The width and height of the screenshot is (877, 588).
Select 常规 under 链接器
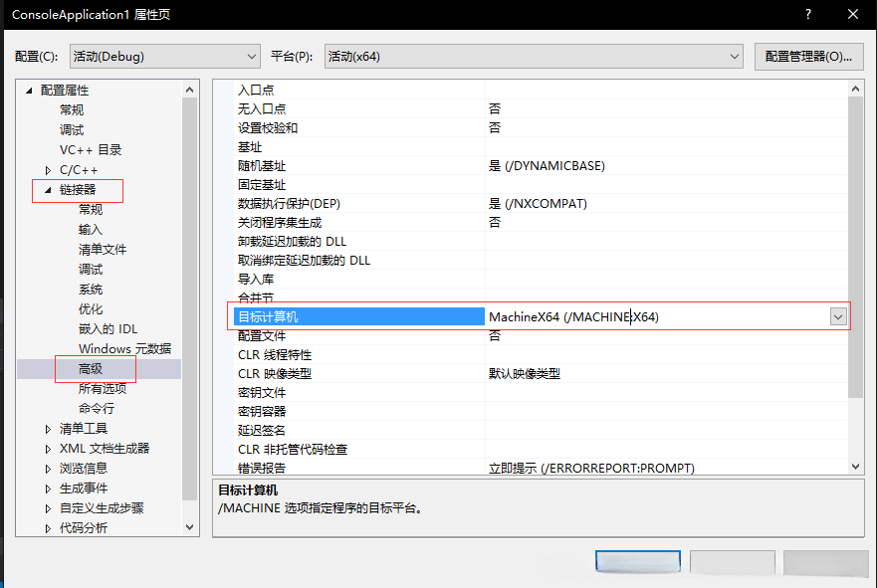click(91, 210)
